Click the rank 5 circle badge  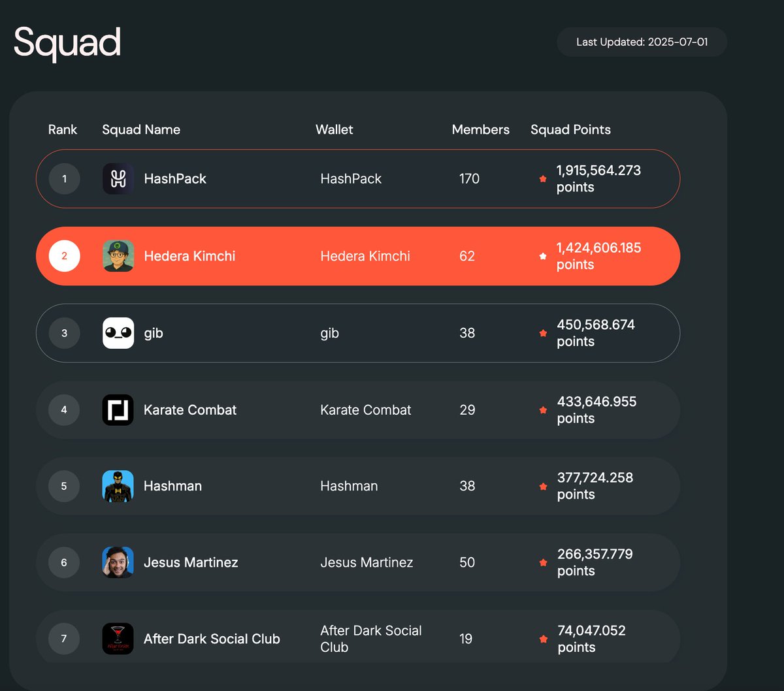pyautogui.click(x=64, y=487)
